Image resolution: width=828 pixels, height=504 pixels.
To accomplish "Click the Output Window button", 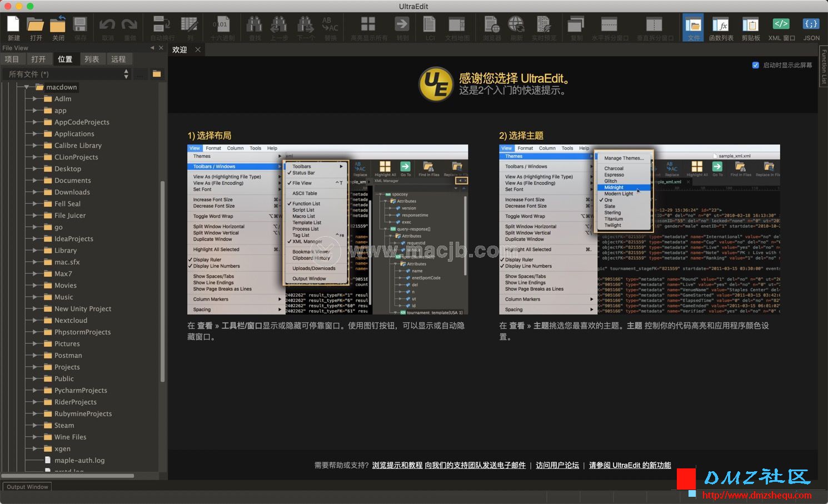I will 27,487.
